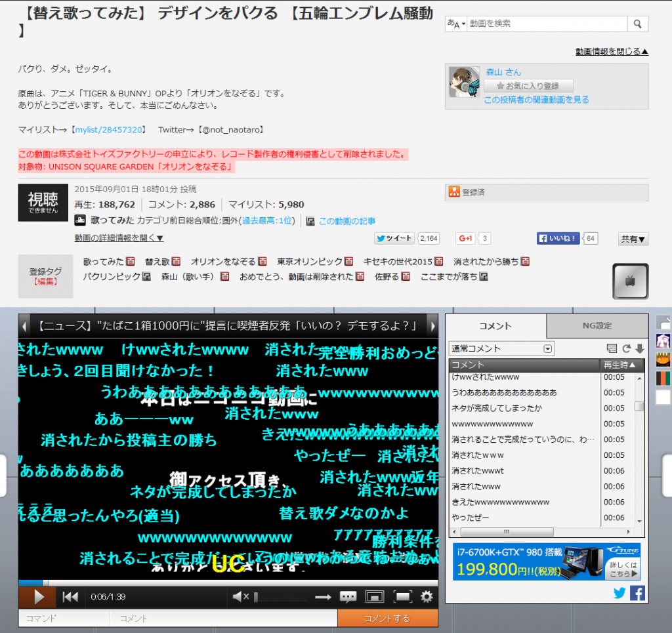
Task: Click the search magnifier icon
Action: point(637,24)
